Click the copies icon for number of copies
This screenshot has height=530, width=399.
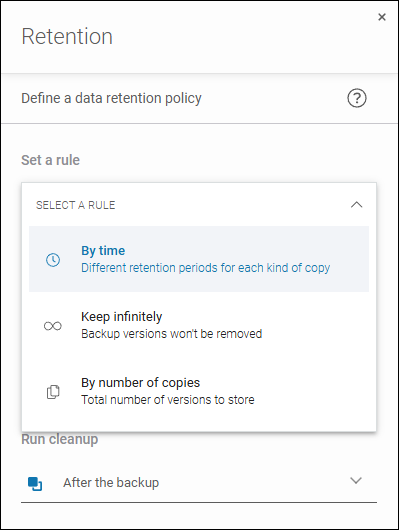click(53, 392)
